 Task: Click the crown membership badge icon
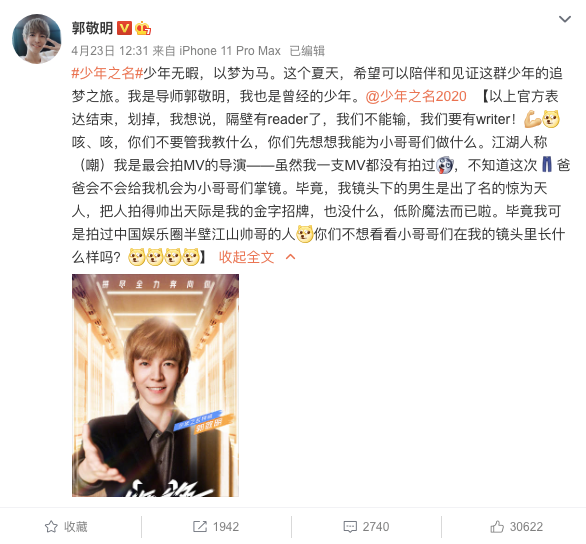point(143,28)
